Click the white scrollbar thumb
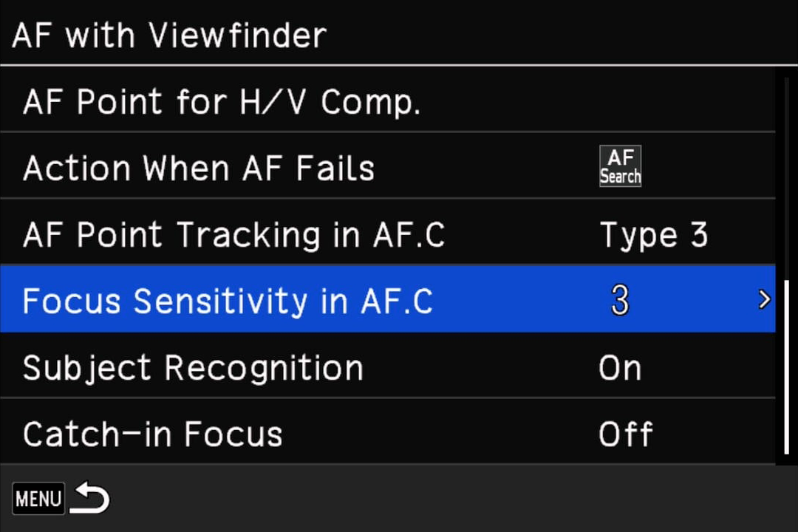Image resolution: width=798 pixels, height=532 pixels. point(787,367)
